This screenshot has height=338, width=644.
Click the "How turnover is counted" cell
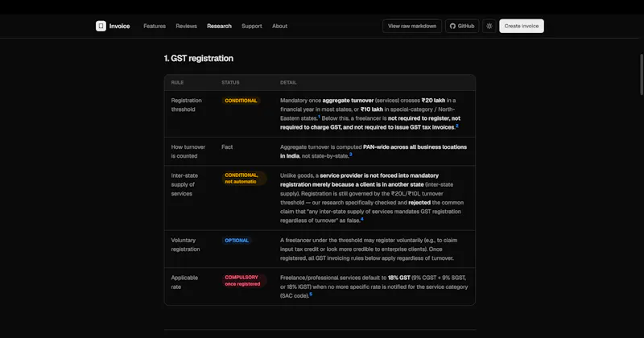[188, 151]
